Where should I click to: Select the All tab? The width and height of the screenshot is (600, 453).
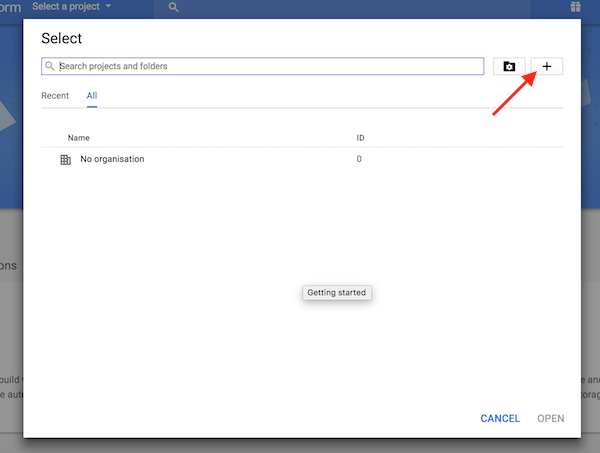92,96
